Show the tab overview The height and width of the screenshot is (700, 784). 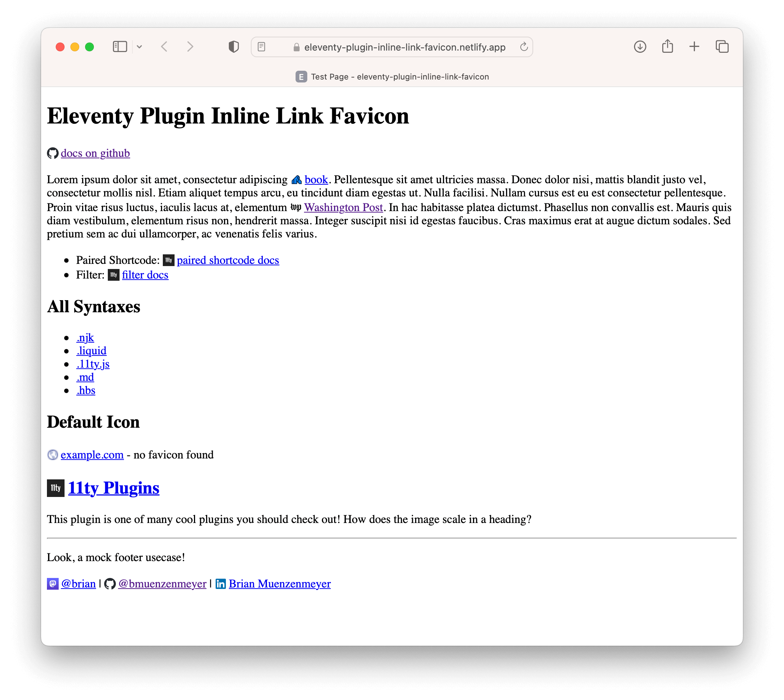click(x=722, y=47)
